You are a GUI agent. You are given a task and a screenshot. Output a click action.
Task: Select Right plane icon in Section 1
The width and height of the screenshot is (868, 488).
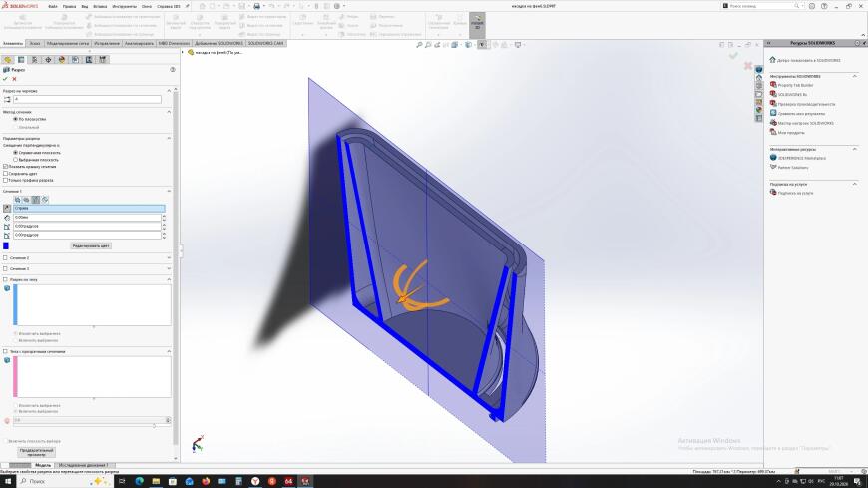click(x=36, y=200)
